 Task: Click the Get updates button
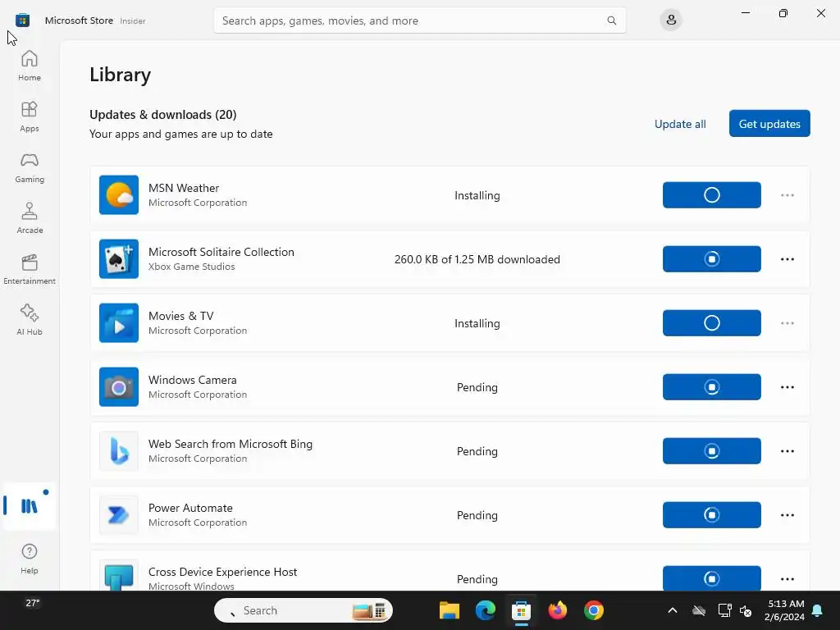tap(769, 124)
